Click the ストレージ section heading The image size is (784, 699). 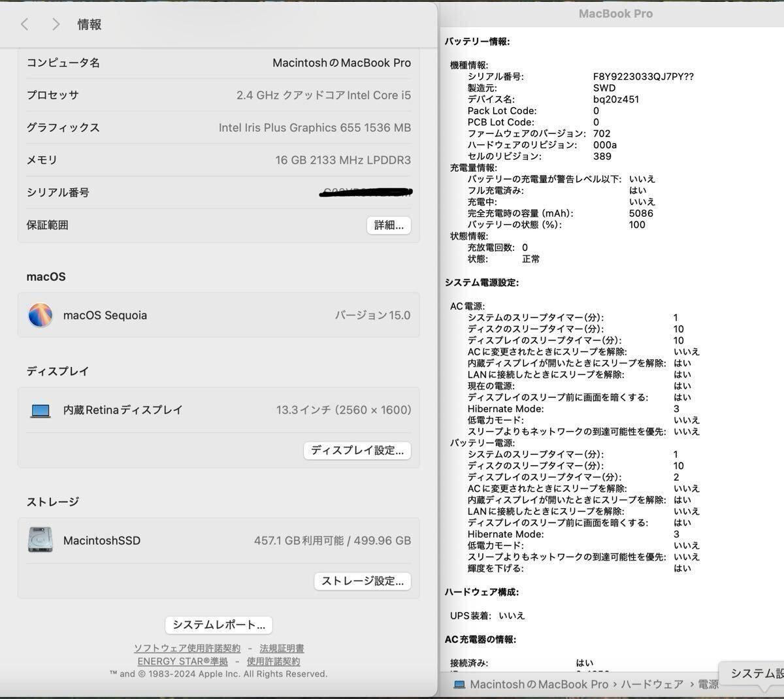53,502
